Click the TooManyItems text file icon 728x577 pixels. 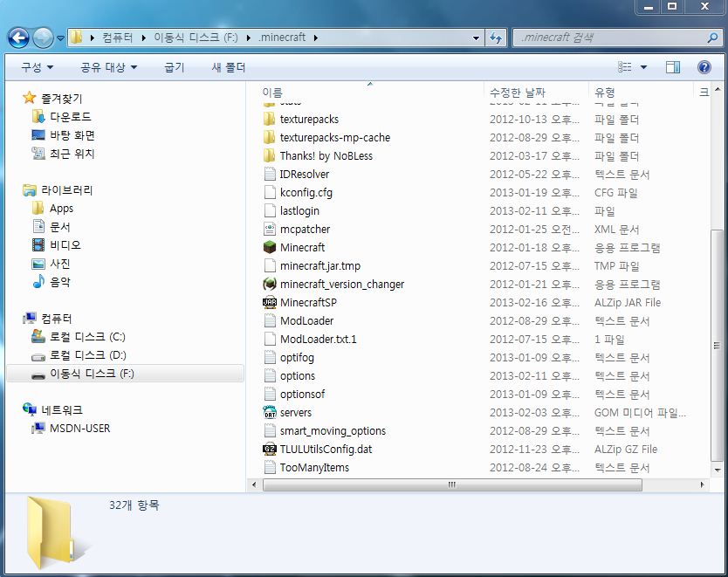270,468
